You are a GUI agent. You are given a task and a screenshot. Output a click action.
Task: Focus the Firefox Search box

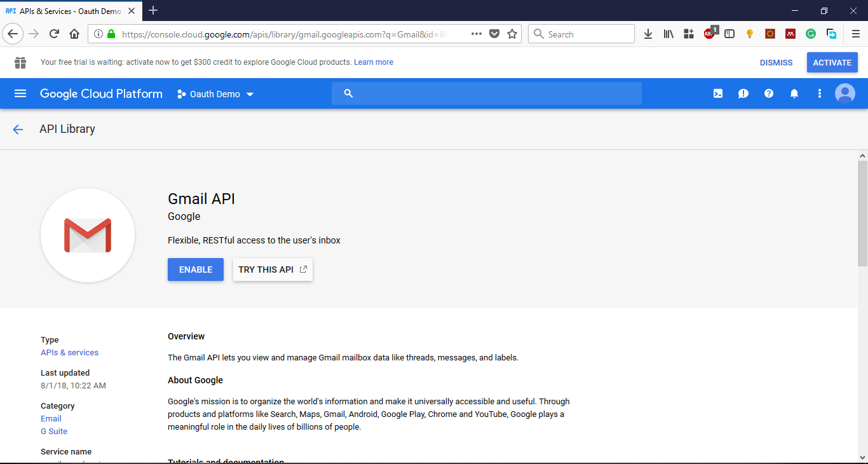pos(581,34)
